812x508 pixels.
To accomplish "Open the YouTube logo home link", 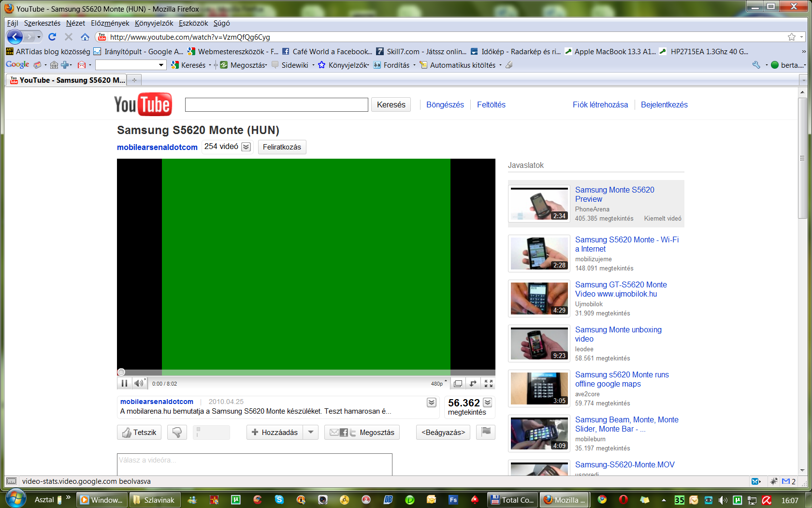I will (x=143, y=105).
